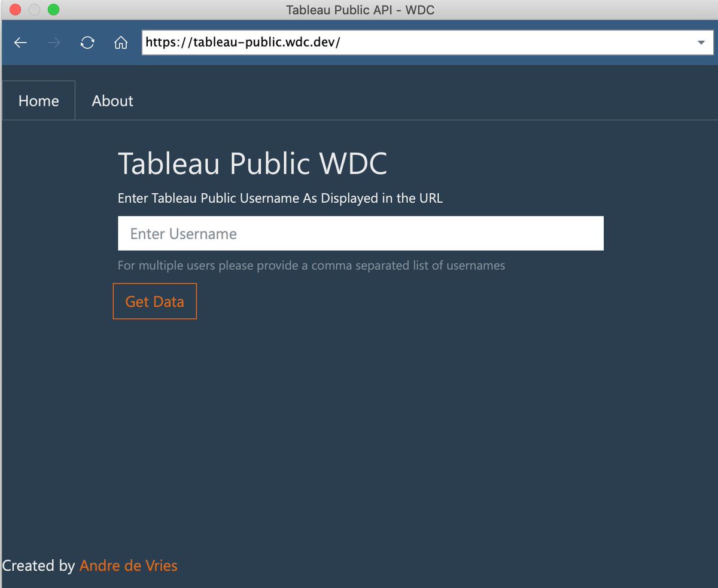718x588 pixels.
Task: Click the disabled gray minimize button
Action: (x=35, y=10)
